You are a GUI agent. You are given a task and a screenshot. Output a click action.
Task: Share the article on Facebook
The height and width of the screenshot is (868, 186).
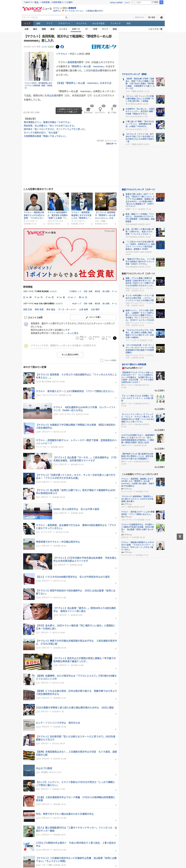[62, 47]
